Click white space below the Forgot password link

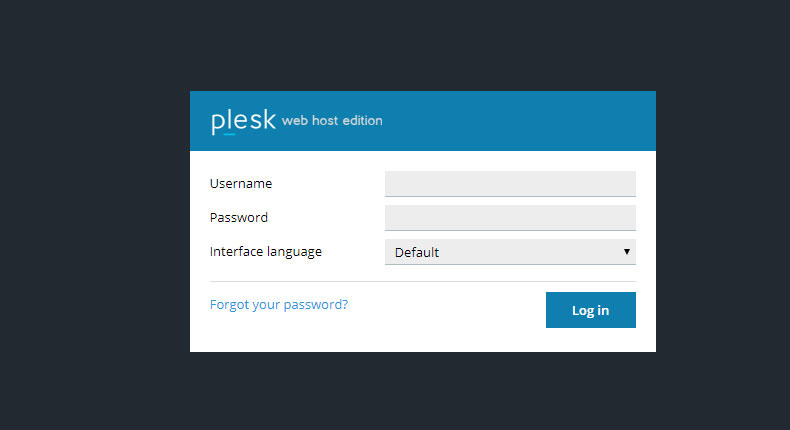click(x=279, y=335)
